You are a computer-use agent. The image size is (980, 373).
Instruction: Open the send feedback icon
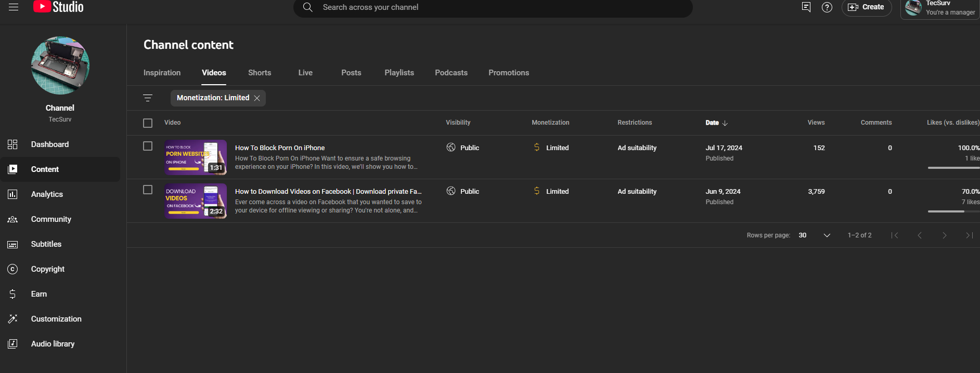click(806, 7)
